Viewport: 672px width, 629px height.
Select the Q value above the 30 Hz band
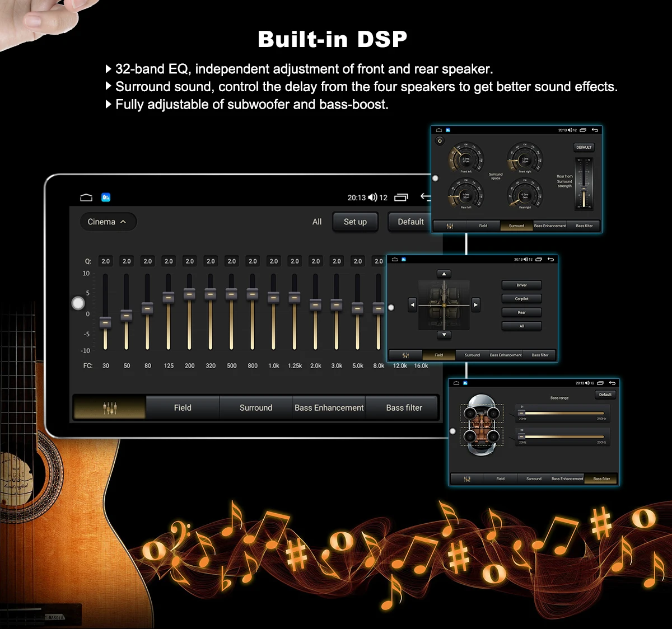[x=105, y=261]
